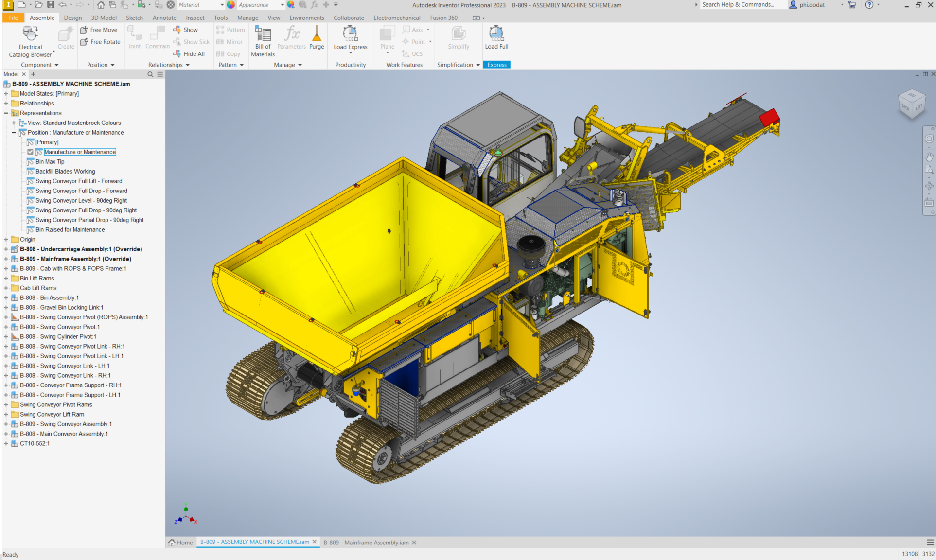Open the Help question mark icon
This screenshot has width=936, height=560.
coord(869,5)
